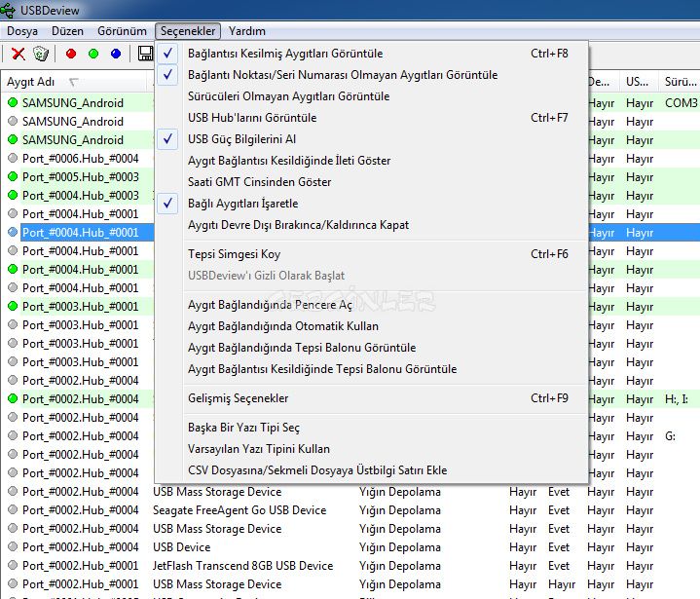Select the Seagate FreeAgent Go USB Device row
Viewport: 700px width, 599px height.
click(350, 510)
